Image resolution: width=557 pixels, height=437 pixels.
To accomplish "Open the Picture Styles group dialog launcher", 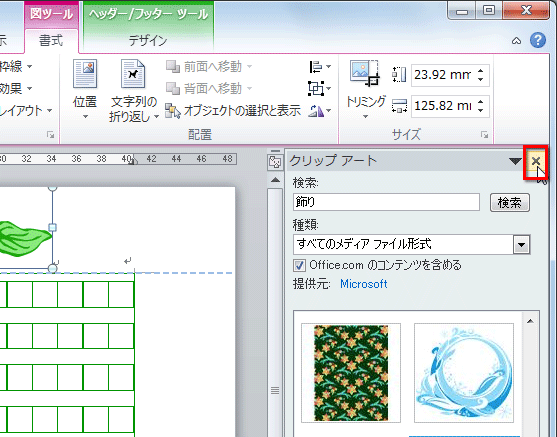I will tap(50, 134).
